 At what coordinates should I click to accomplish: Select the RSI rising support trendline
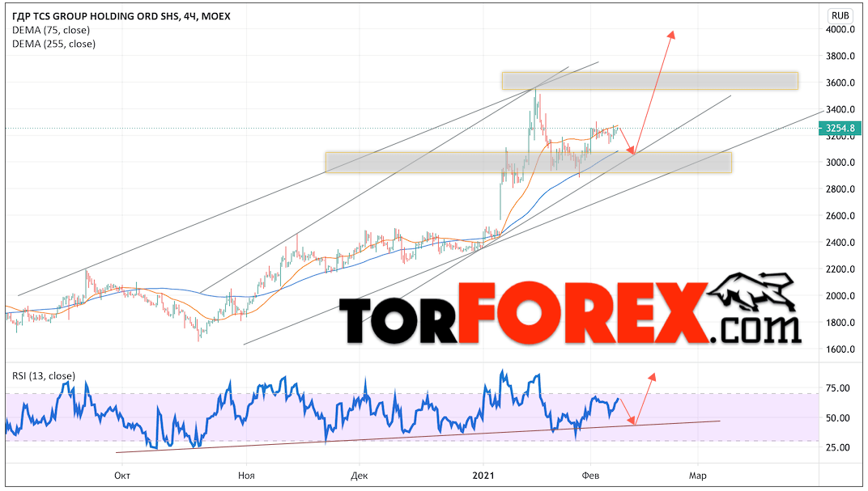pyautogui.click(x=418, y=437)
